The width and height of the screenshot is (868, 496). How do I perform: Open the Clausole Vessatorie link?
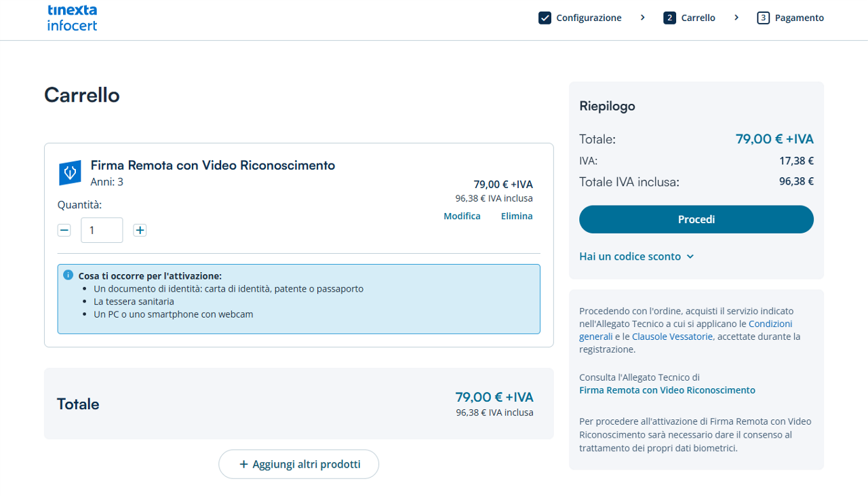point(672,337)
